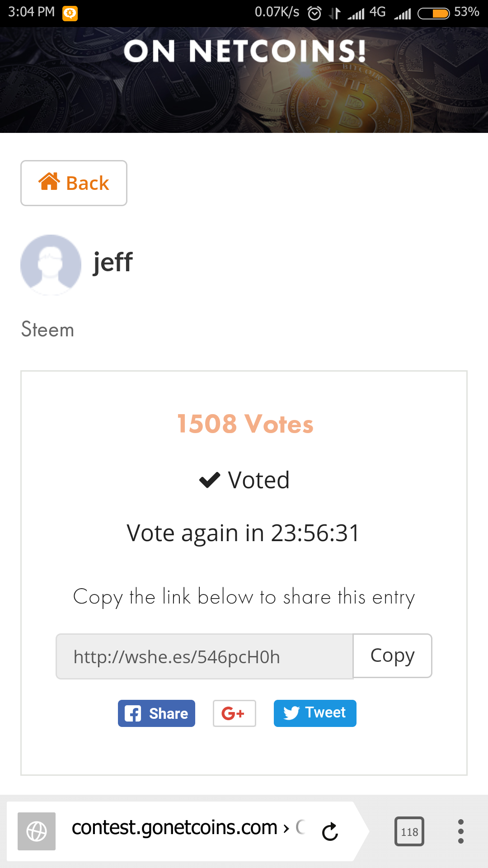Open jeff's profile avatar picture
Image resolution: width=488 pixels, height=868 pixels.
click(x=51, y=264)
